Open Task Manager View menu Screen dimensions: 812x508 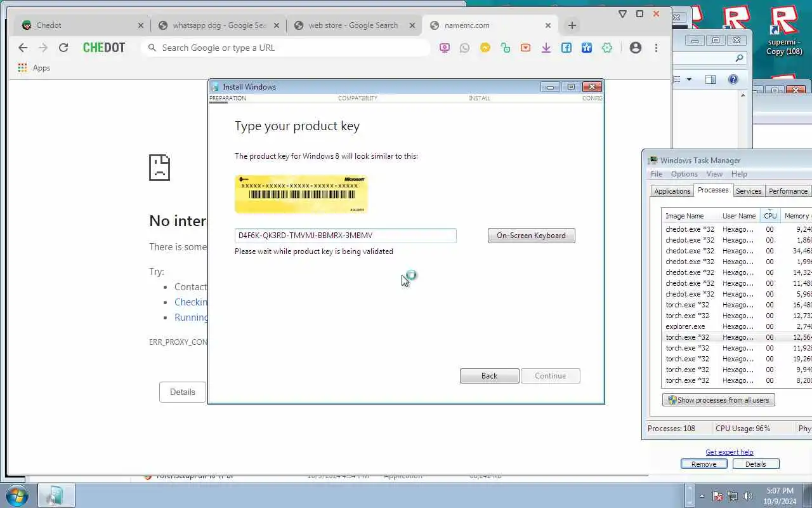pos(714,174)
